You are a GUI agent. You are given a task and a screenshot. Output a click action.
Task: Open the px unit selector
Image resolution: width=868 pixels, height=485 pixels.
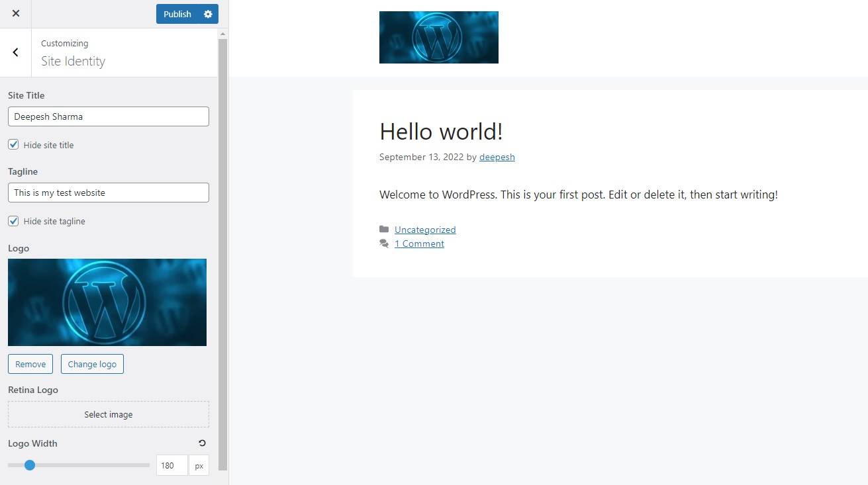(199, 465)
